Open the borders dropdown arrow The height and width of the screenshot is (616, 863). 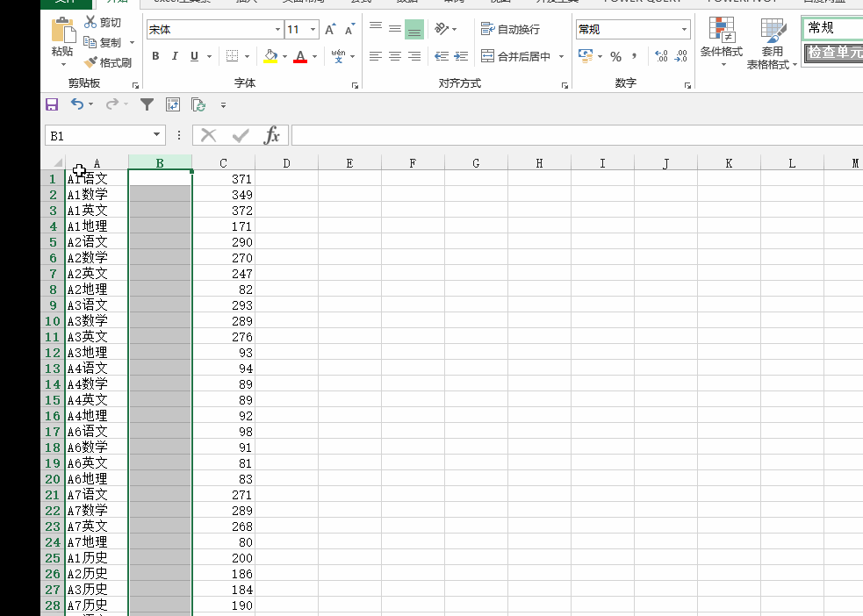point(247,56)
